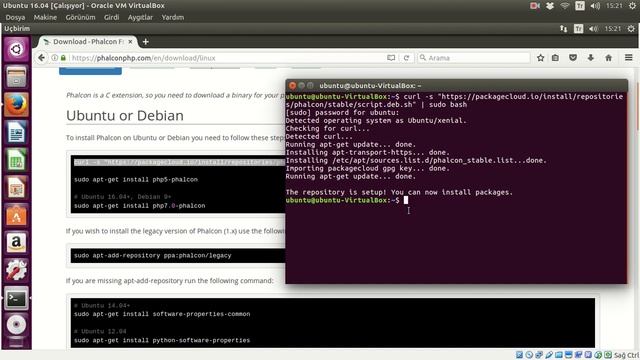
Task: Open the Terminal icon in the dock
Action: [x=16, y=298]
